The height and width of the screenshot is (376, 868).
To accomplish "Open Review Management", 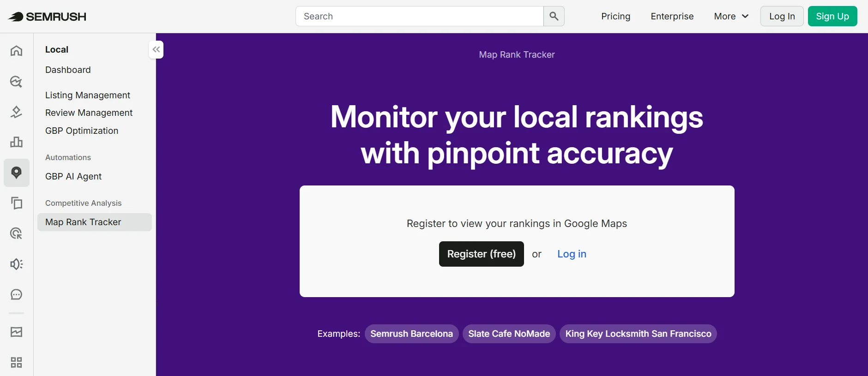I will click(89, 113).
